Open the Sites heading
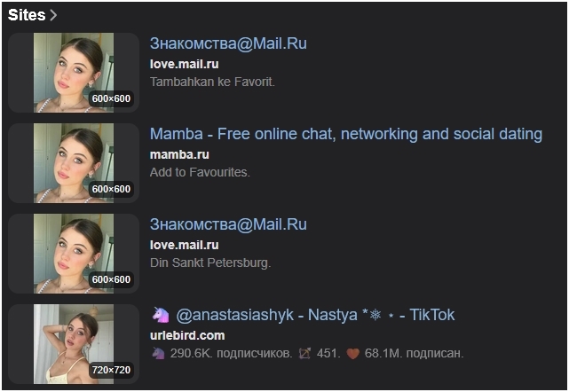The height and width of the screenshot is (392, 569). (x=27, y=15)
